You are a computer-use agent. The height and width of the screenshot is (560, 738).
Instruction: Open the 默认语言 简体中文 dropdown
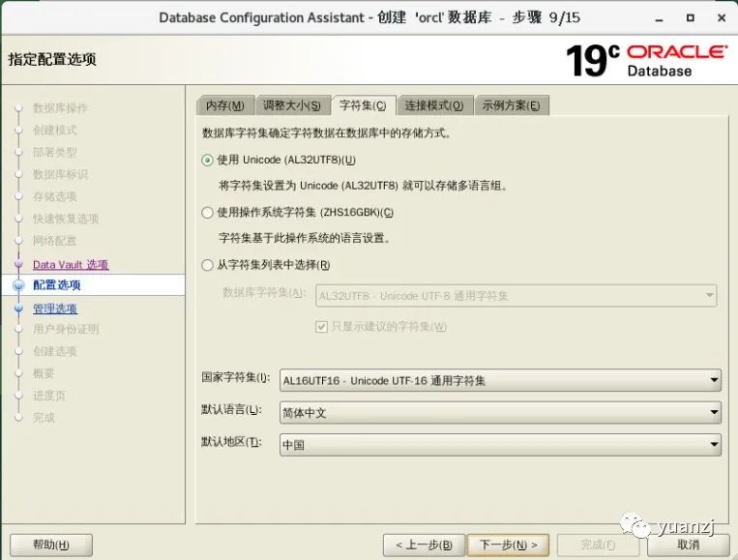500,413
